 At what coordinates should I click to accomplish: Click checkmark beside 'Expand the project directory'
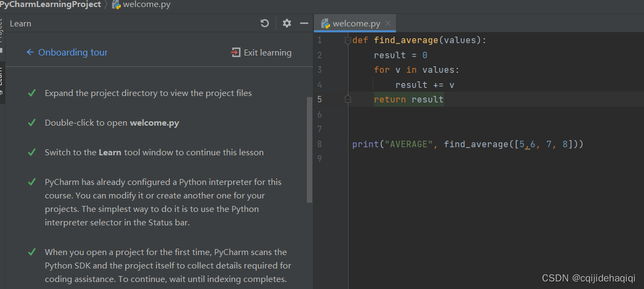pos(32,93)
